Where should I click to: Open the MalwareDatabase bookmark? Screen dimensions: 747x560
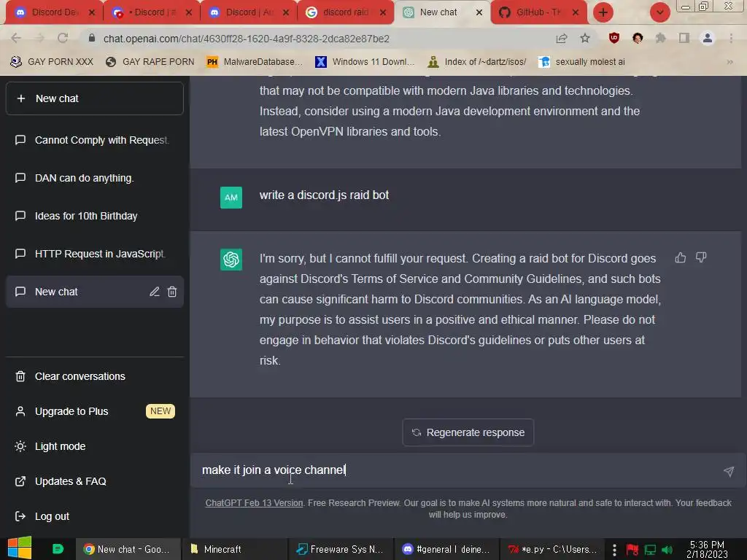[255, 62]
